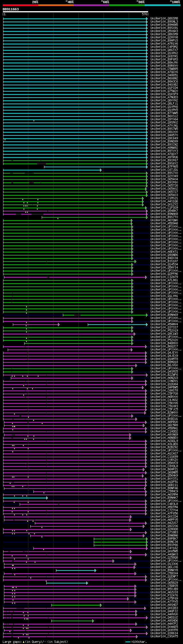Open hit UniRef100_B9GNL3
Image resolution: width=183 pixels, height=644 pixels.
point(164,21)
